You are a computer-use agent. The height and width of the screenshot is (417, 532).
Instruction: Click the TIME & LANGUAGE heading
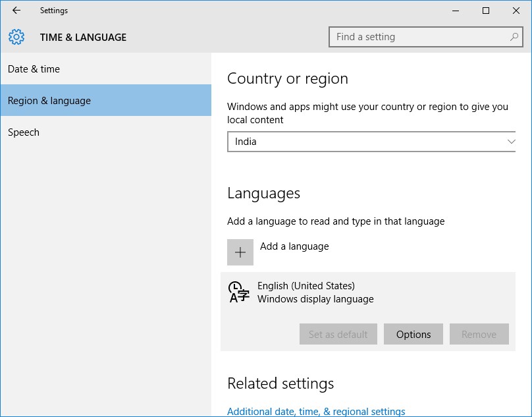coord(83,38)
